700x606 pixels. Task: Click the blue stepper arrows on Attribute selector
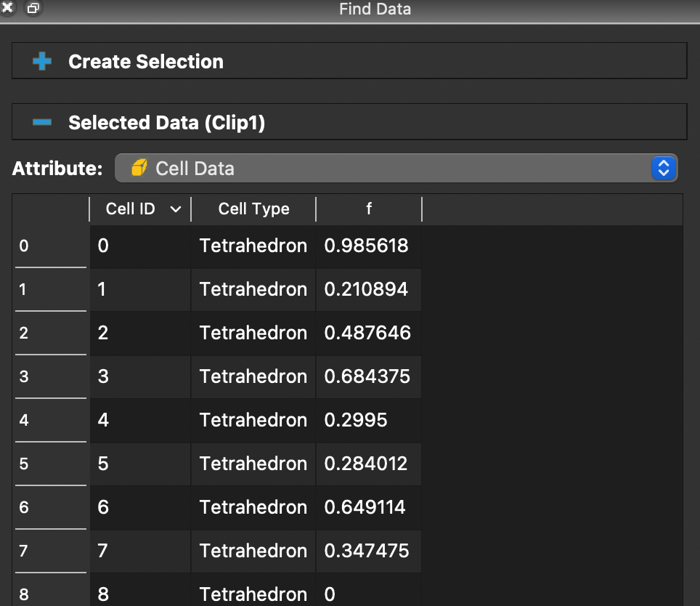[x=663, y=168]
